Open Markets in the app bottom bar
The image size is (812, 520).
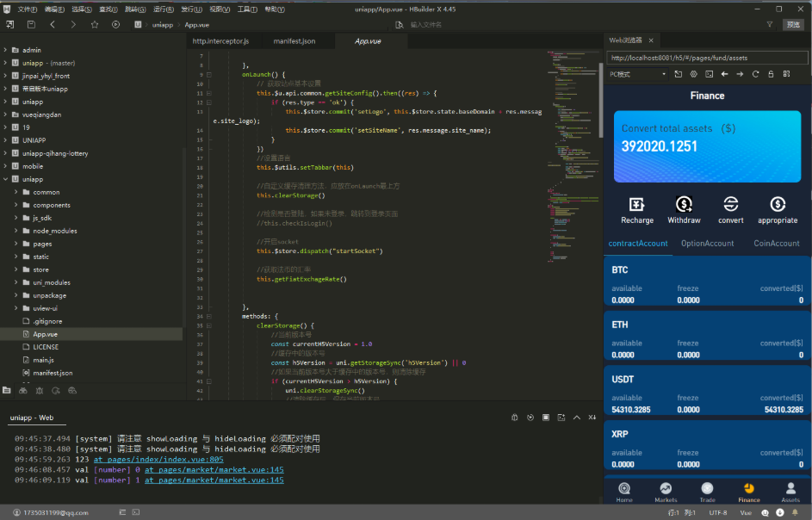666,492
